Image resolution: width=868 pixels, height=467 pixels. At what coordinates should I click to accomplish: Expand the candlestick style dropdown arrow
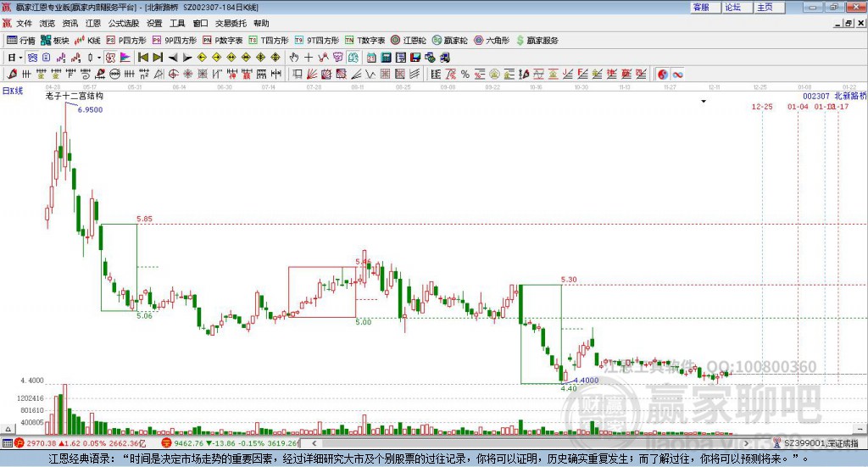pyautogui.click(x=99, y=58)
